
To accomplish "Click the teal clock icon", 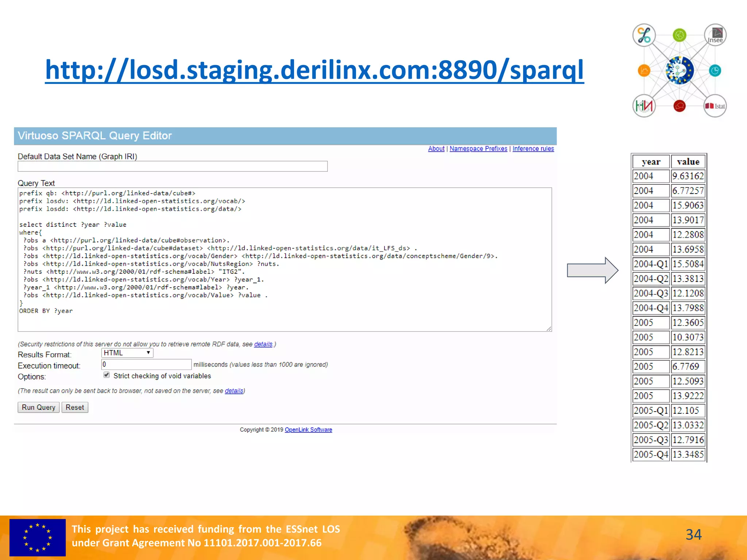I will pyautogui.click(x=715, y=70).
